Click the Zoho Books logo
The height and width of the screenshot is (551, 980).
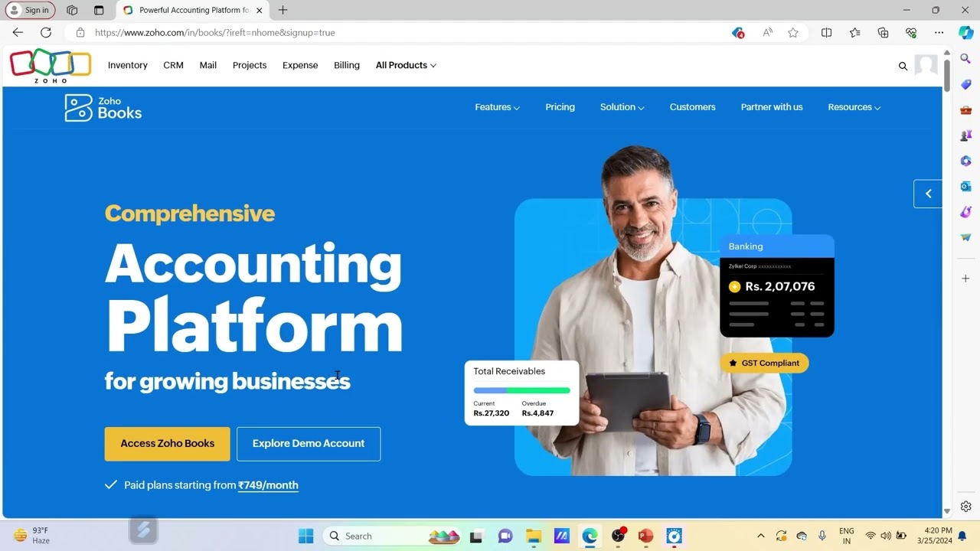click(x=103, y=108)
